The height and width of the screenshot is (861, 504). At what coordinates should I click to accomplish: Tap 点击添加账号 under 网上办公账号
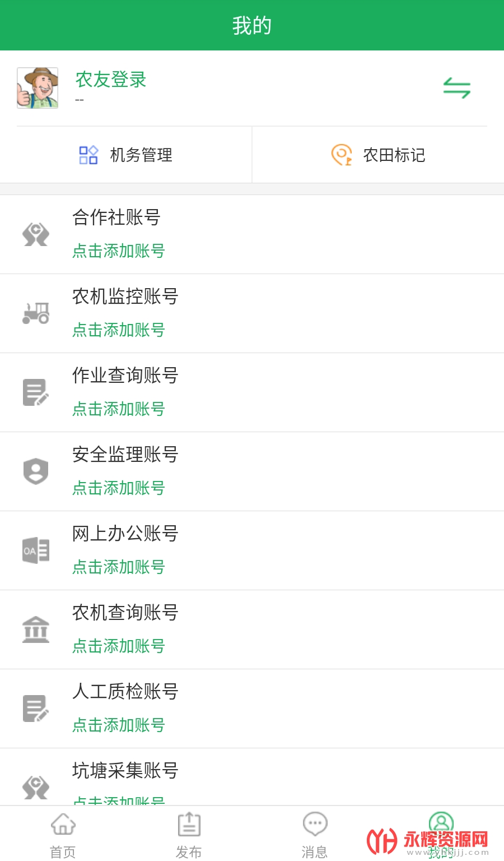coord(119,567)
